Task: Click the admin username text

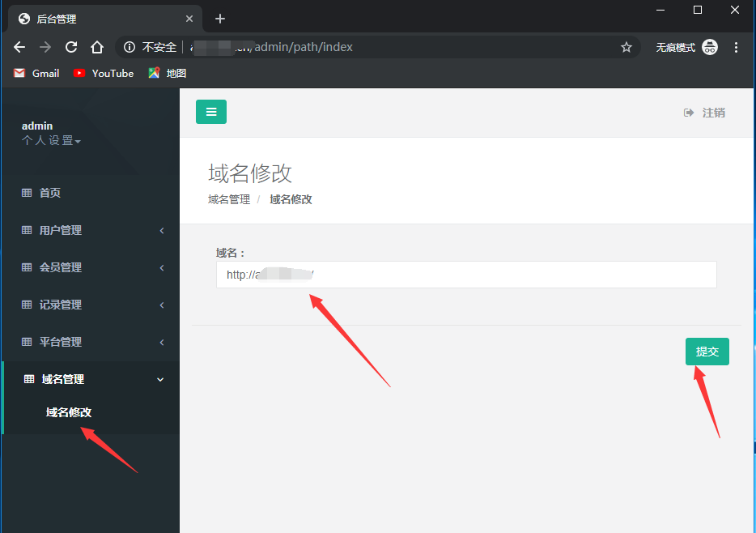Action: pyautogui.click(x=37, y=126)
